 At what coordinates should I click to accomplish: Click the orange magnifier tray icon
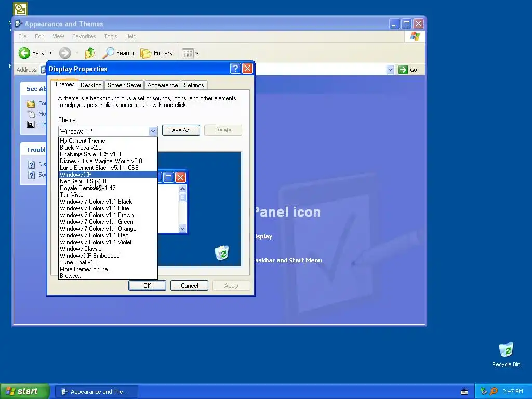494,391
